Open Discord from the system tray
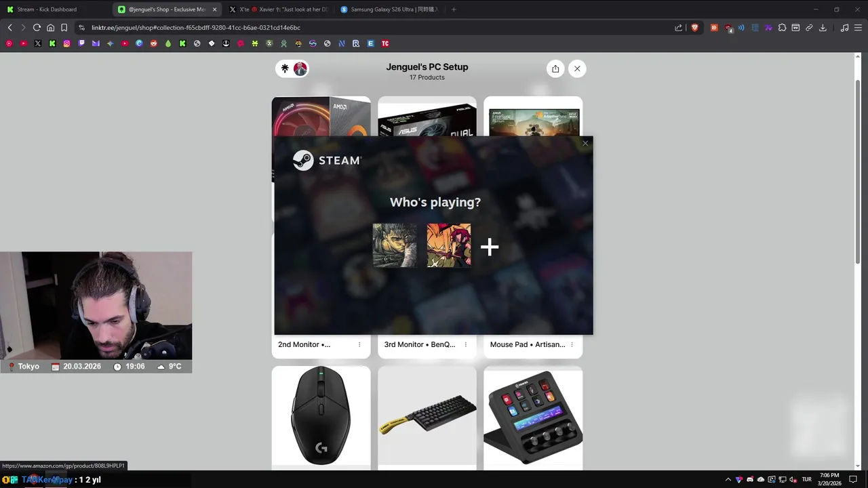This screenshot has width=868, height=488. (750, 479)
